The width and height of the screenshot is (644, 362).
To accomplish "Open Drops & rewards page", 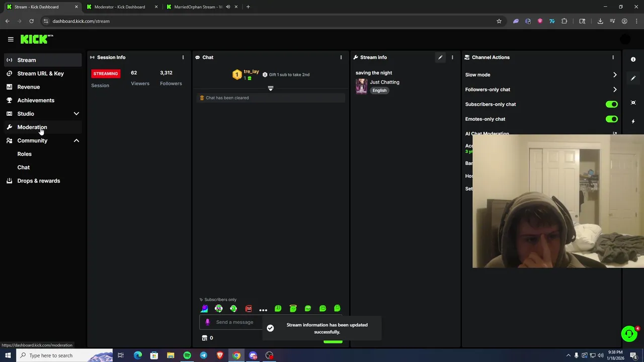I will (x=42, y=181).
